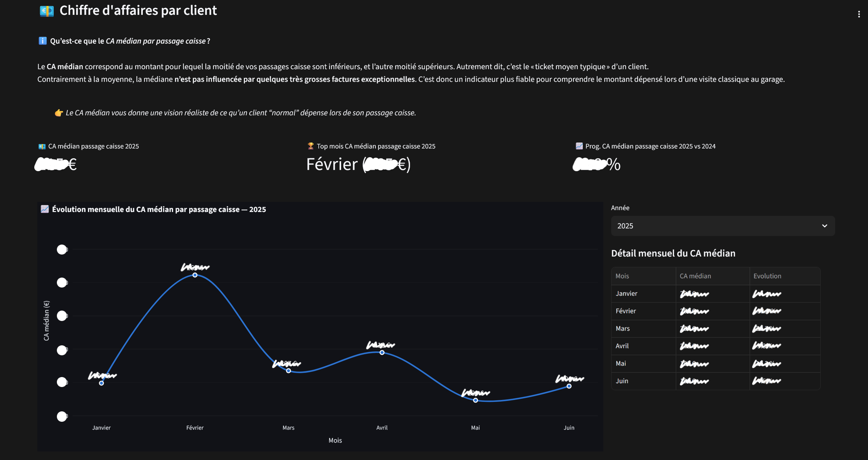Click the money icon beside page title
The image size is (868, 460).
click(46, 11)
